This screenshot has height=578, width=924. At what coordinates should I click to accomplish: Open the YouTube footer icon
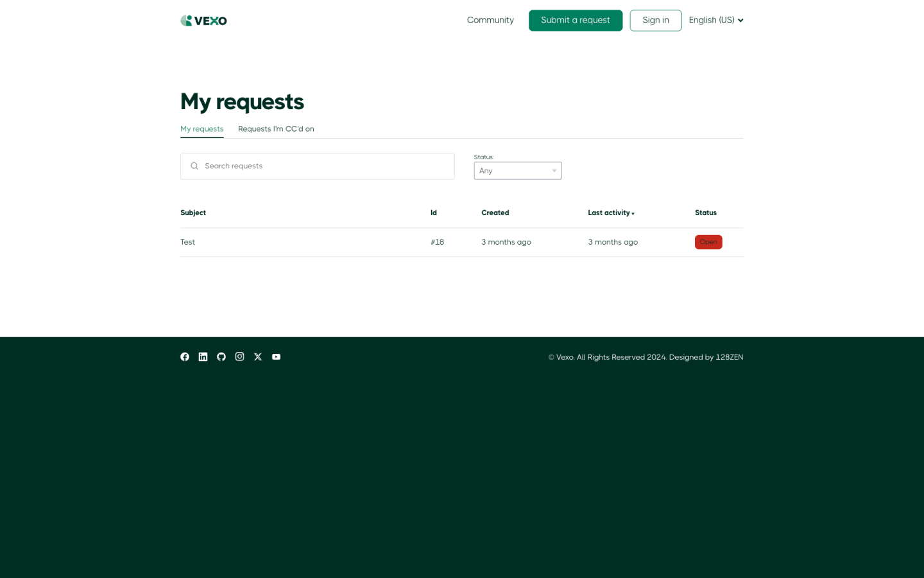[276, 357]
